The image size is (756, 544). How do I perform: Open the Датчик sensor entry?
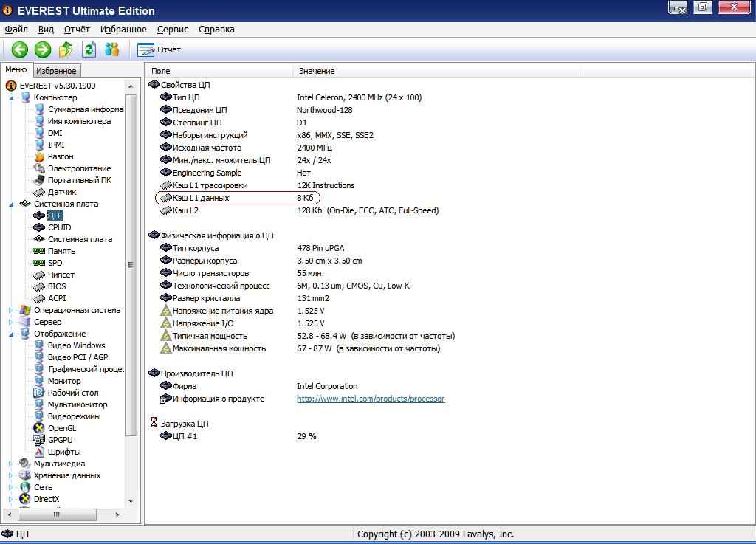point(62,192)
